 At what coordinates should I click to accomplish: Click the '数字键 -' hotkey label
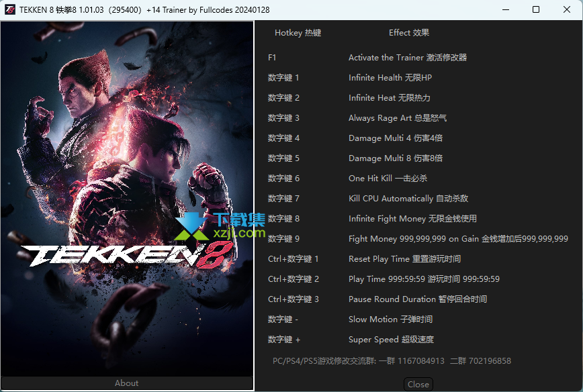[x=283, y=320]
